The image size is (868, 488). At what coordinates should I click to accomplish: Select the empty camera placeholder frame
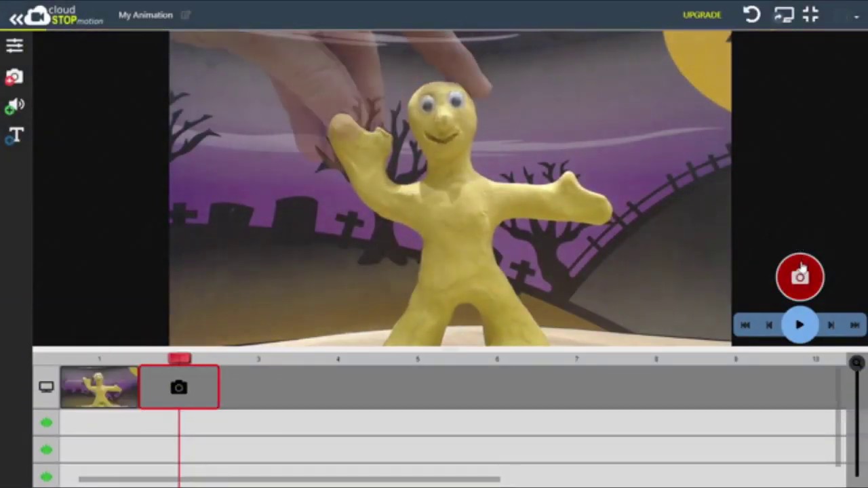(x=179, y=387)
